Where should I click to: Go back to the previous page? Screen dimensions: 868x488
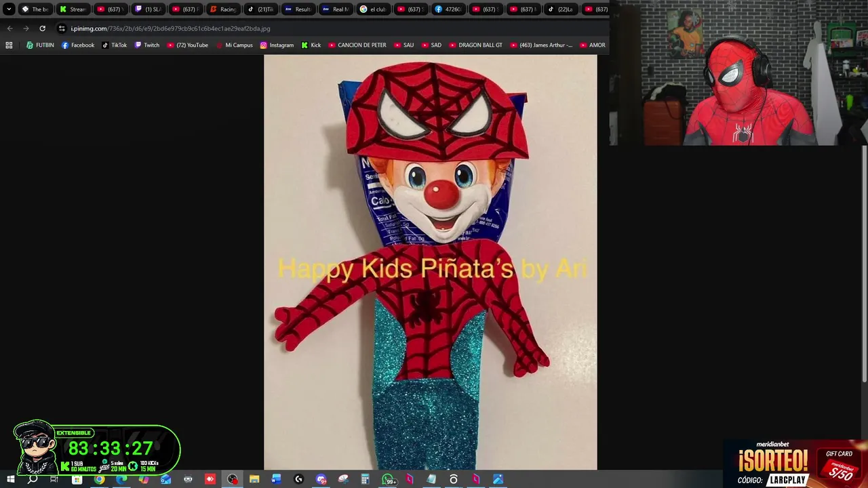[9, 28]
